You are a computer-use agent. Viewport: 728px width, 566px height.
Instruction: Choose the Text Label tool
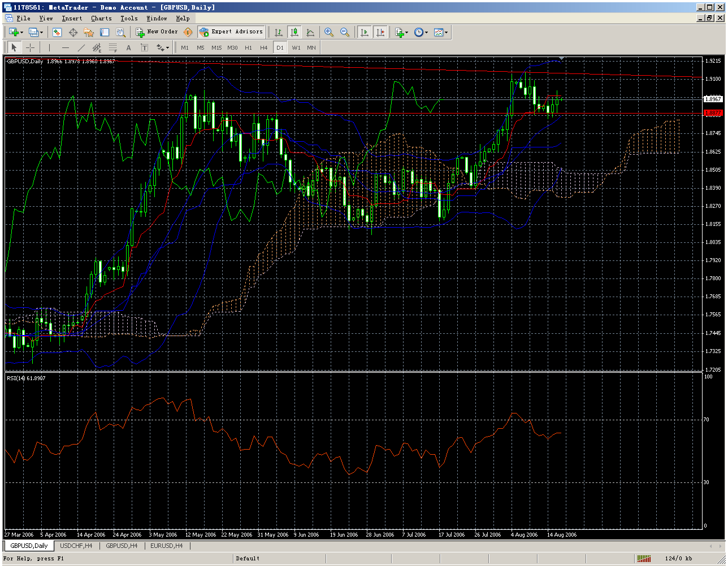pos(144,47)
